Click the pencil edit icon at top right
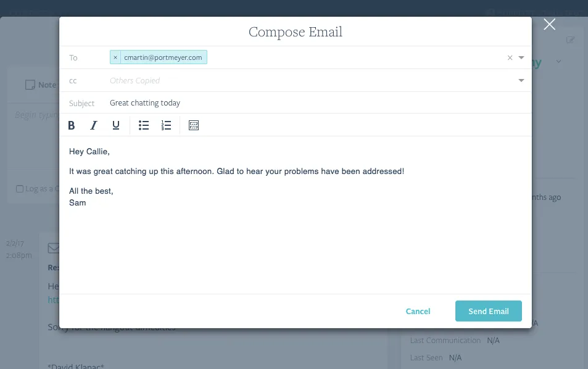This screenshot has width=588, height=369. coord(570,39)
